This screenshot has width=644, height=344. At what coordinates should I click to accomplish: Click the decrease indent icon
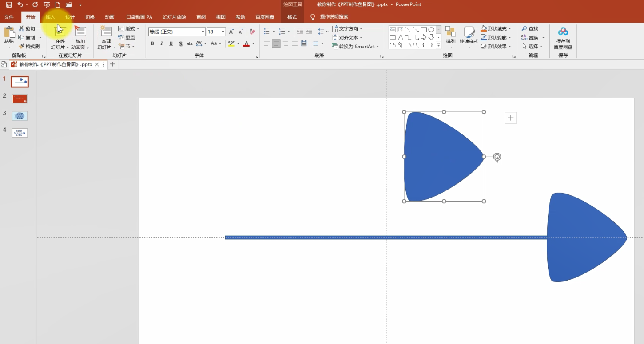coord(300,32)
